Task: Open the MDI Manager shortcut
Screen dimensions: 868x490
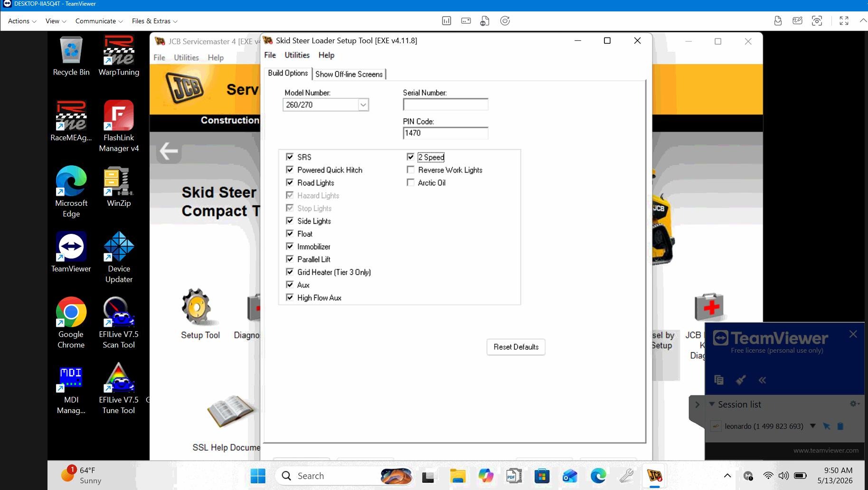Action: 71,389
